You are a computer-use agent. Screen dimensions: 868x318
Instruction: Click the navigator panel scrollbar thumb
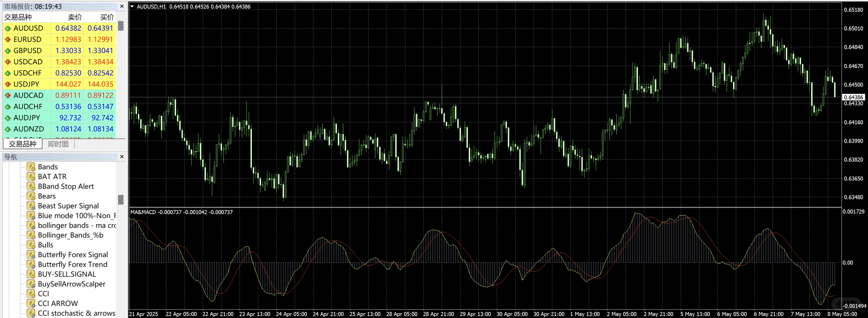pyautogui.click(x=121, y=200)
